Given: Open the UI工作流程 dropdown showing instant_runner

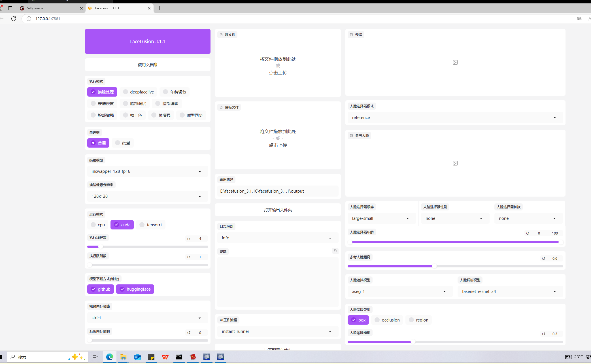Looking at the screenshot, I should coord(278,331).
